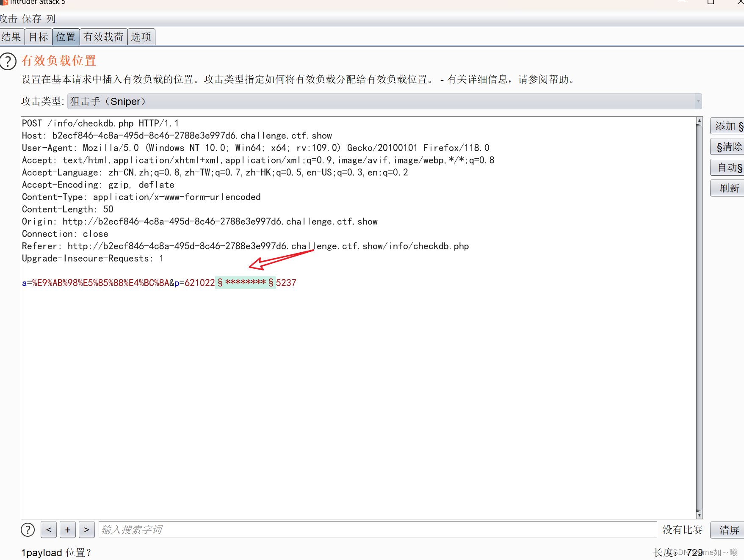Click the 自动§ button
The height and width of the screenshot is (560, 744).
pos(727,168)
